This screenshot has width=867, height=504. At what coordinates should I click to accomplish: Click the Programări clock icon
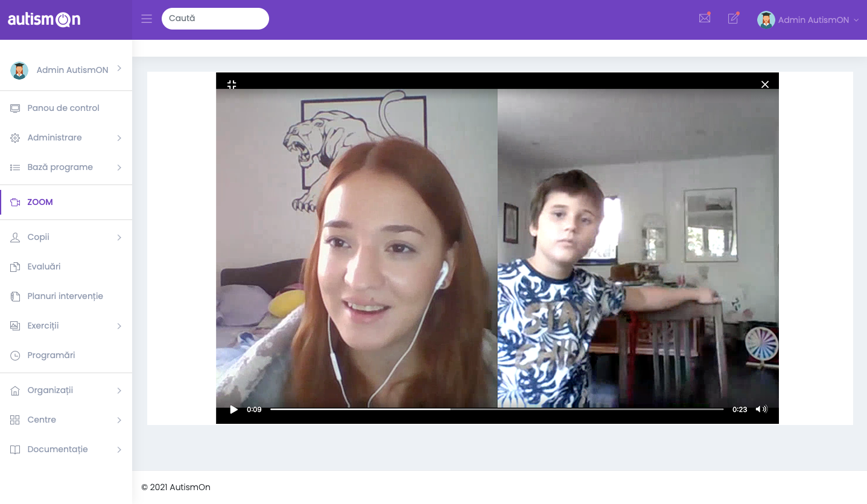pos(15,356)
